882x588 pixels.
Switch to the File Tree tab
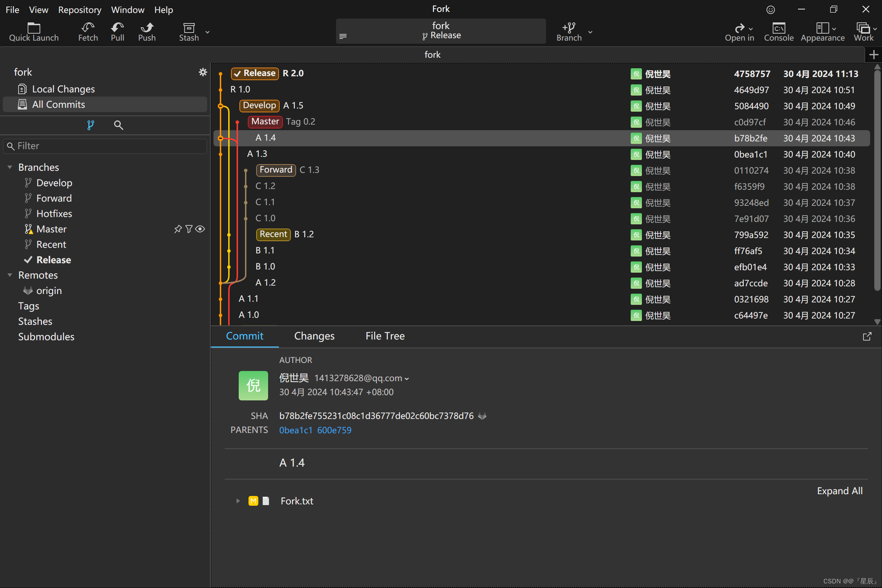pyautogui.click(x=385, y=336)
